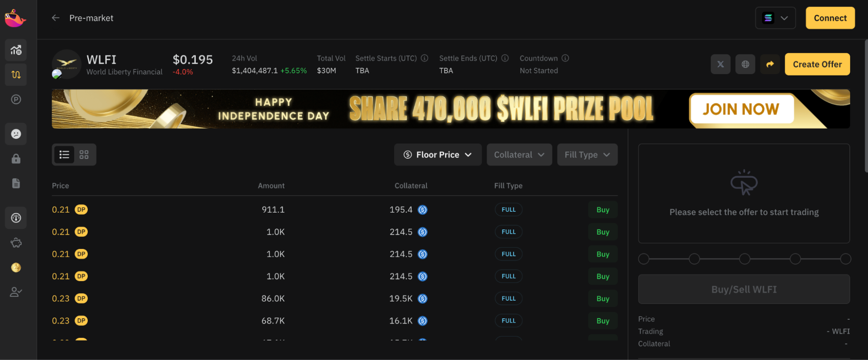
Task: Click FULL tag on the 911.1 row
Action: point(508,210)
